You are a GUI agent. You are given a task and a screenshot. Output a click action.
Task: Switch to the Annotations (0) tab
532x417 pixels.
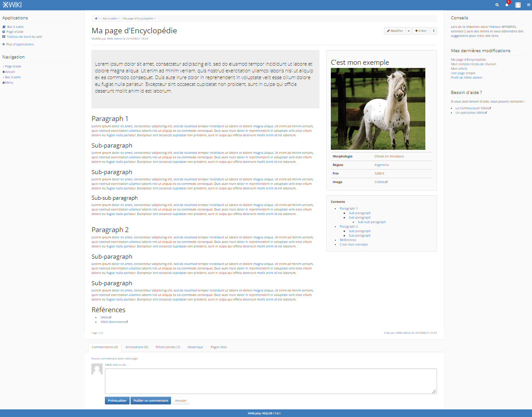coord(137,347)
